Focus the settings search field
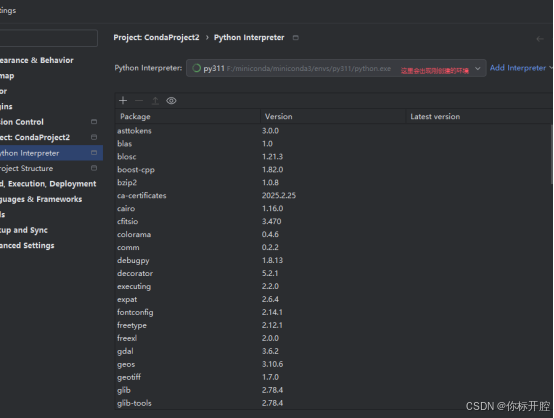The width and height of the screenshot is (554, 418). pos(48,38)
